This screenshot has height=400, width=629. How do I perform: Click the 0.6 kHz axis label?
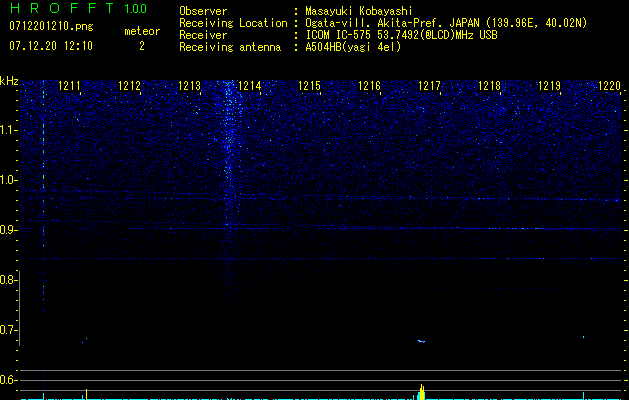pos(8,380)
